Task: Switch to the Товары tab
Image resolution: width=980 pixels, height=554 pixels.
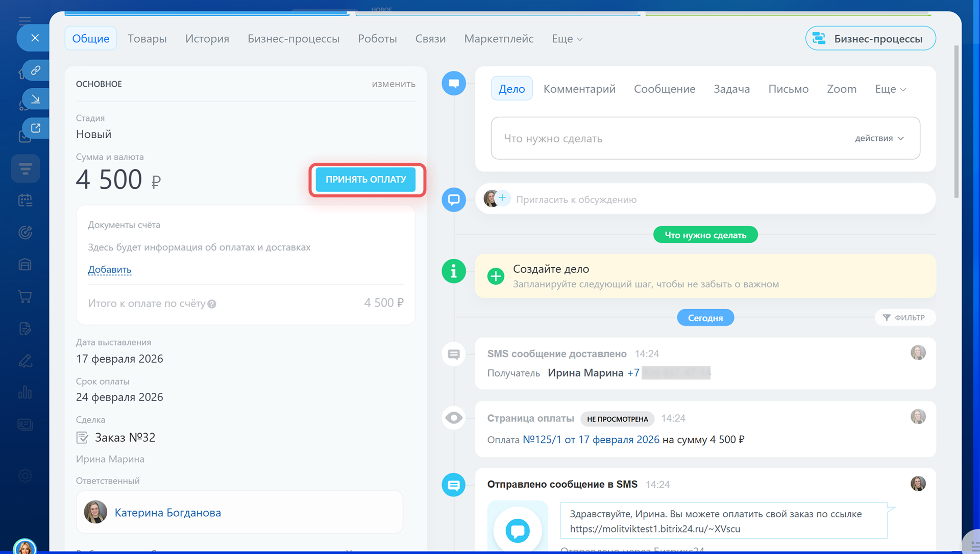Action: coord(147,39)
